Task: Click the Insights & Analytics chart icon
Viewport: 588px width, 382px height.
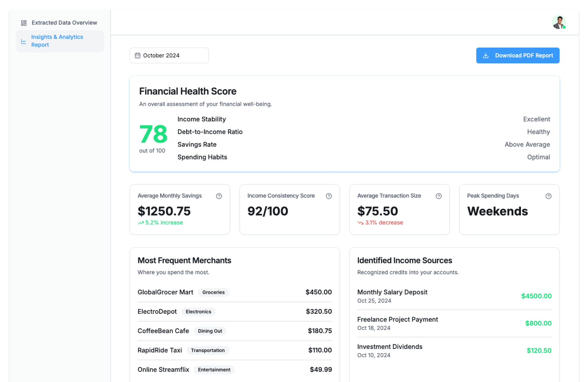Action: pyautogui.click(x=24, y=41)
